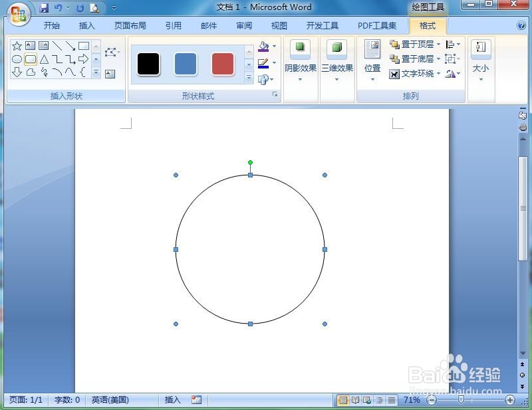The height and width of the screenshot is (410, 532).
Task: Click the zoom in plus button
Action: (x=509, y=400)
